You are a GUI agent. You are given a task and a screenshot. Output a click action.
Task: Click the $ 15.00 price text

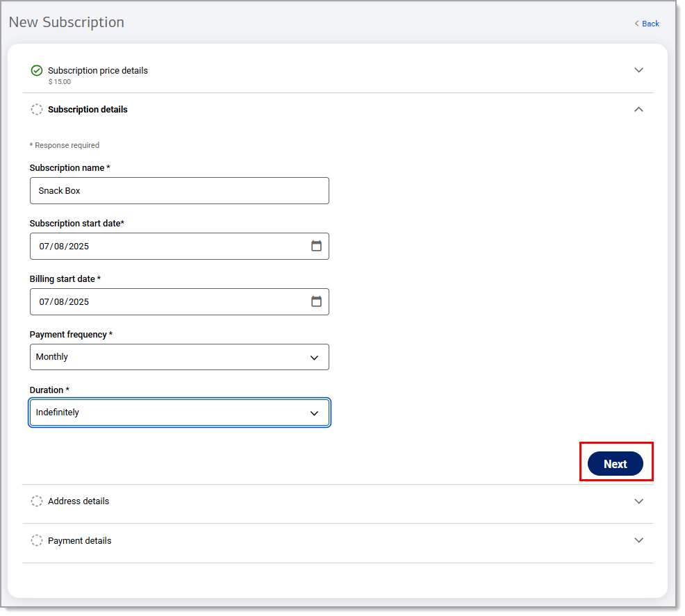60,82
